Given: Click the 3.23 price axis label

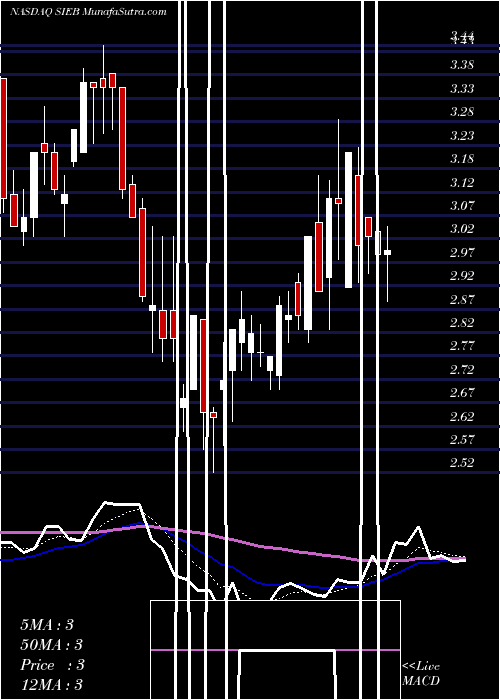Looking at the screenshot, I should pos(462,136).
